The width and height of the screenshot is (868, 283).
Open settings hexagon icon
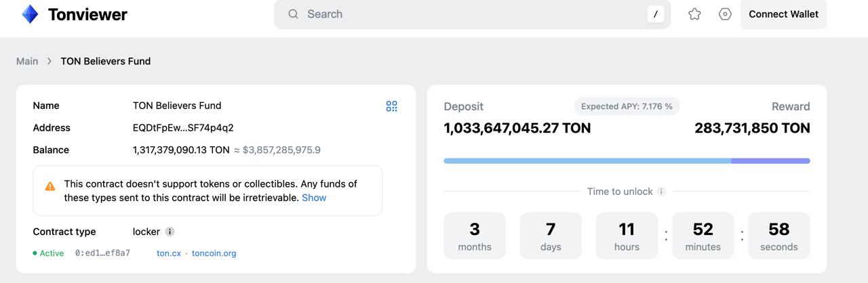click(x=725, y=14)
